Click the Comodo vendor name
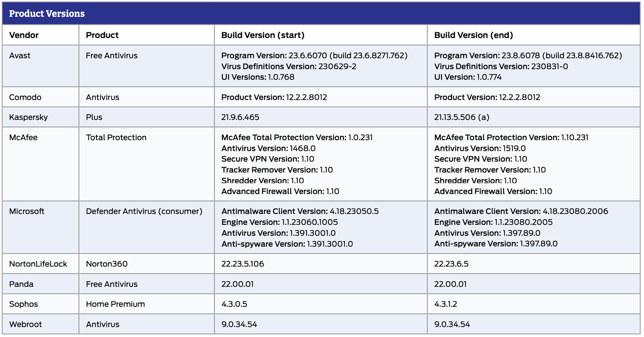The width and height of the screenshot is (644, 337). [25, 97]
